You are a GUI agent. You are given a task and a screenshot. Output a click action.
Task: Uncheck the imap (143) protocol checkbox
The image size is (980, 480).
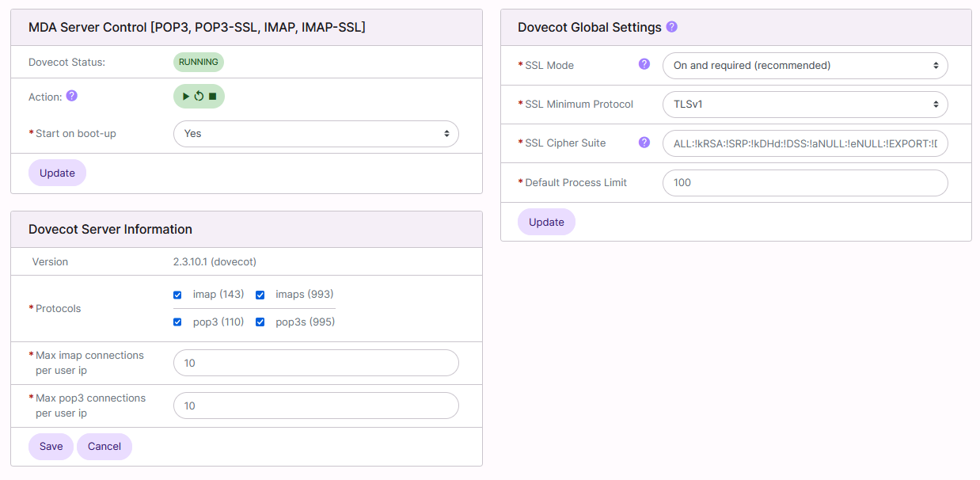[x=178, y=295]
